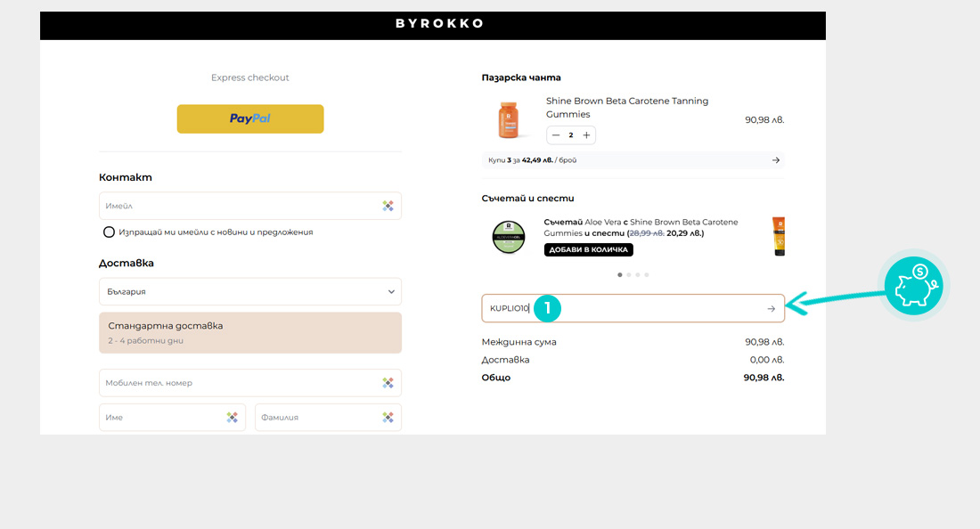
Task: Select second carousel pagination dot
Action: click(629, 275)
